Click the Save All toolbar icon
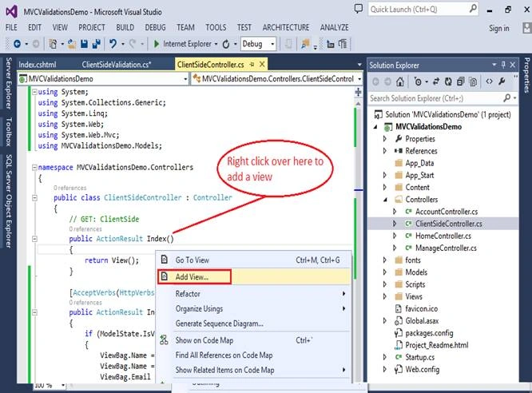The image size is (532, 393). 97,44
